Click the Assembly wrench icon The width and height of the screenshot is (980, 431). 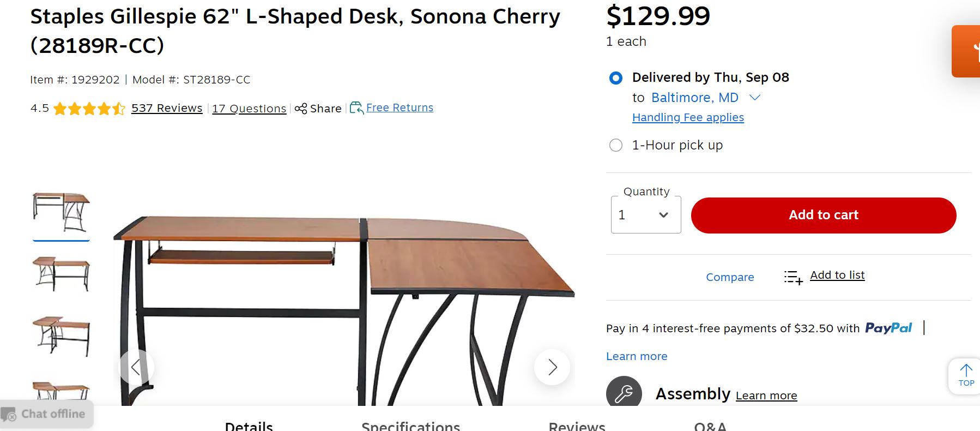tap(624, 393)
